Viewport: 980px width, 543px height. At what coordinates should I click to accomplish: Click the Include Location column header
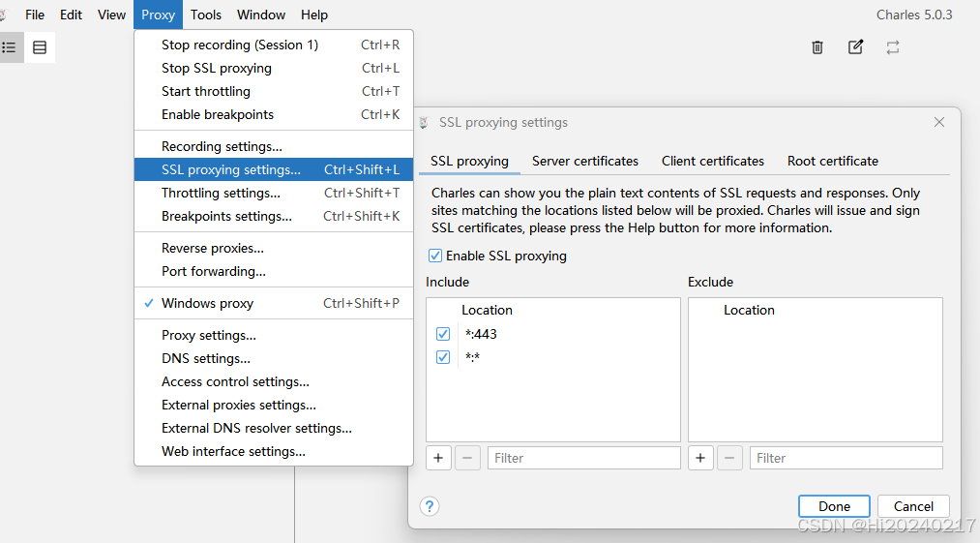point(487,310)
